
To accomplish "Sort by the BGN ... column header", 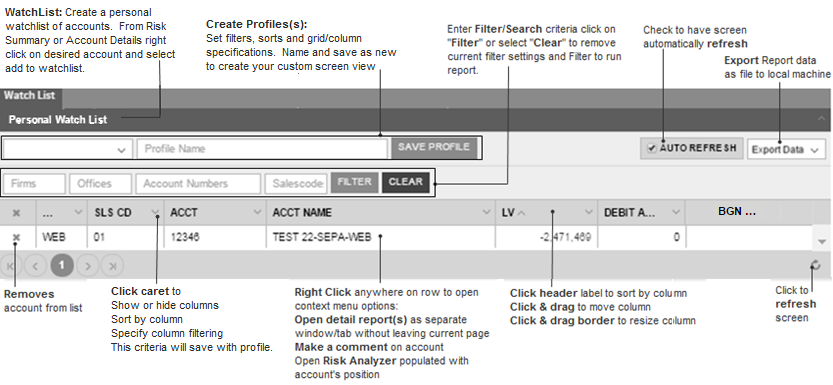I will pos(737,211).
